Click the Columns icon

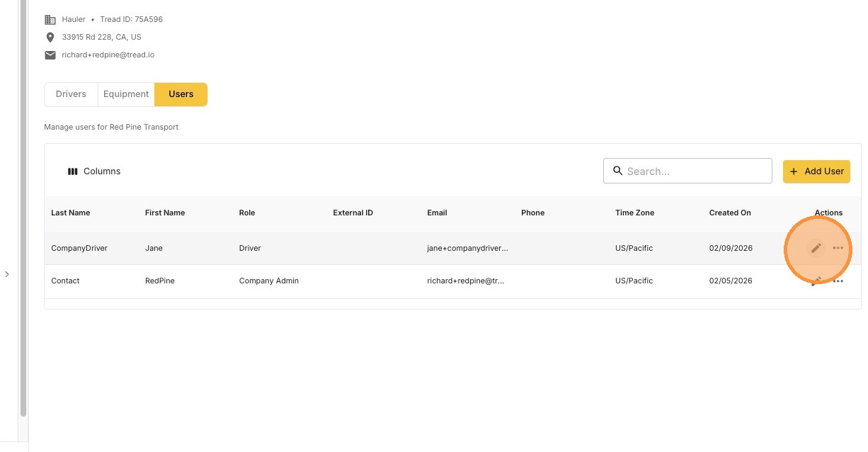tap(72, 171)
